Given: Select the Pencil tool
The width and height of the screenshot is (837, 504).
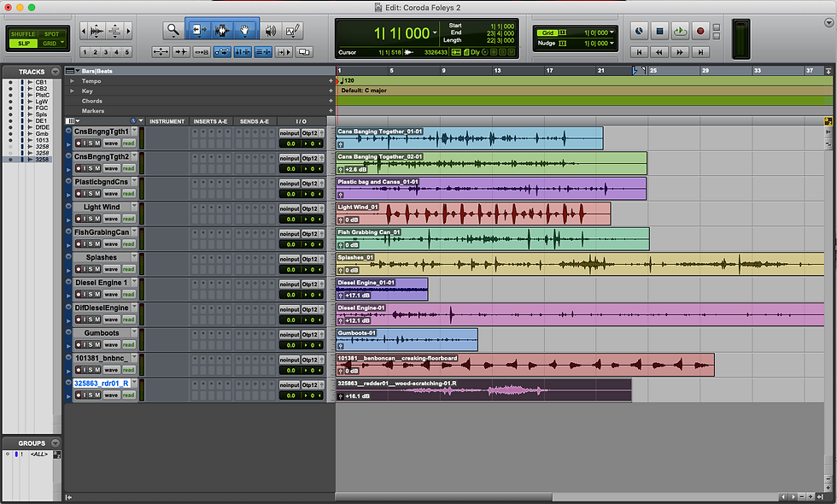Looking at the screenshot, I should 292,31.
